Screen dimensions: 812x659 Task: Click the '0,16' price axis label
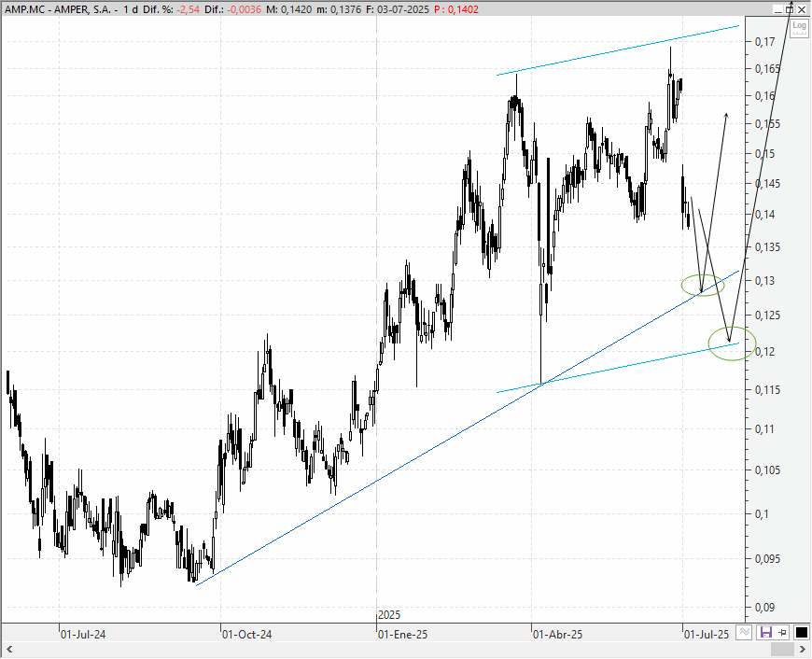tap(765, 96)
